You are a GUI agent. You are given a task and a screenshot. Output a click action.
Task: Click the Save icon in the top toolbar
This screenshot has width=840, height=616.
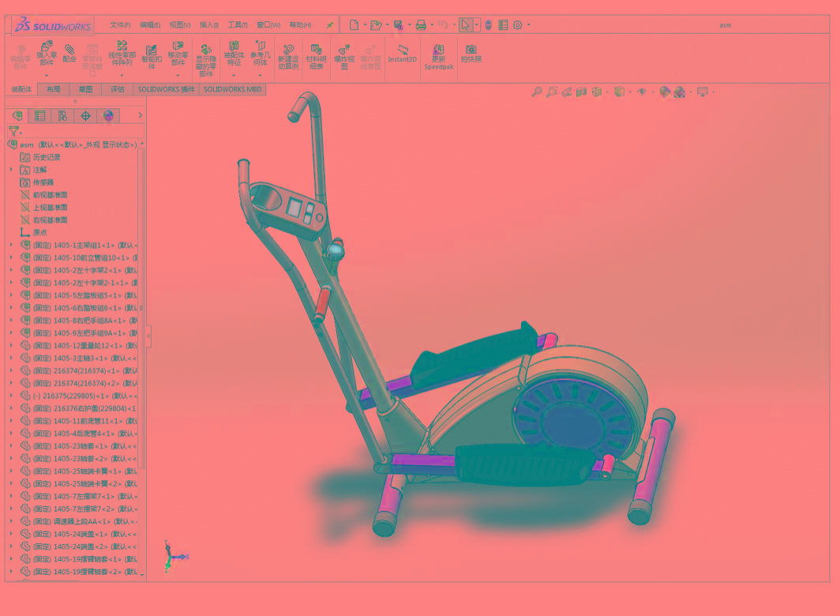398,24
